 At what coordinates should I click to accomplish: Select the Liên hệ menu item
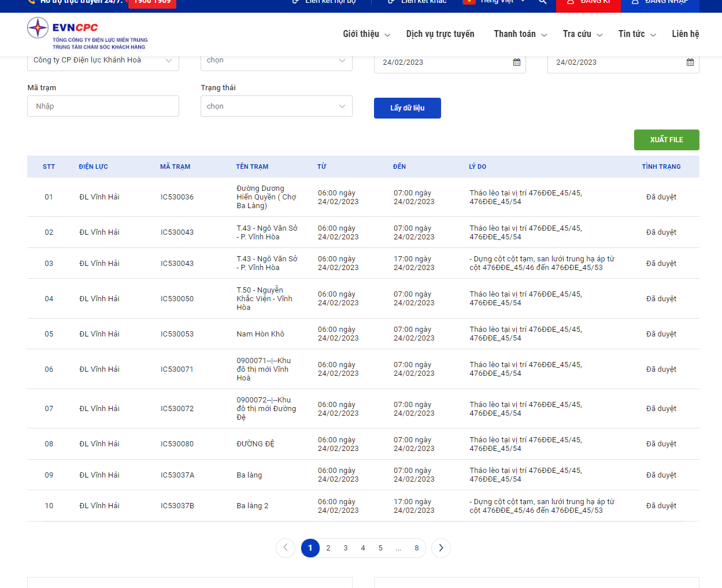[x=685, y=34]
